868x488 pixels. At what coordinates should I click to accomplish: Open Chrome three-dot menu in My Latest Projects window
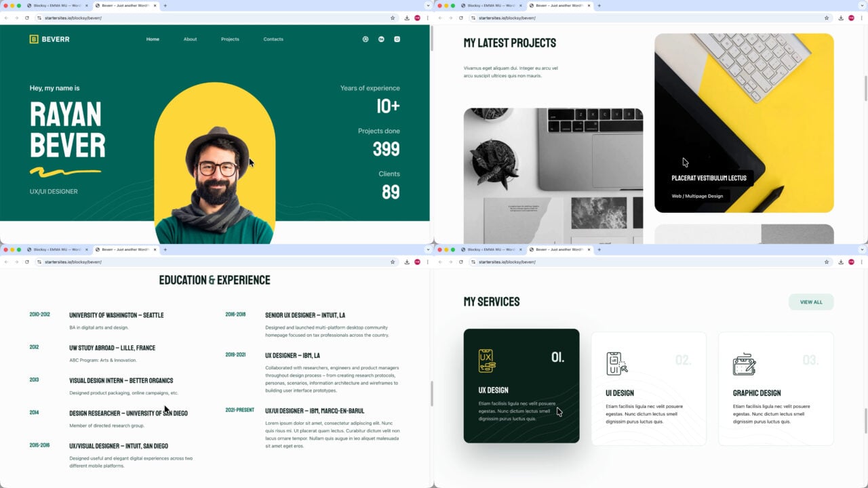861,18
